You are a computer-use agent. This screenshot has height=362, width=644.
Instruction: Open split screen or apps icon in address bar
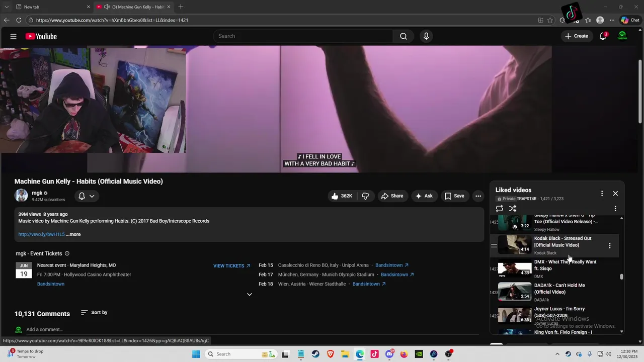(541, 20)
